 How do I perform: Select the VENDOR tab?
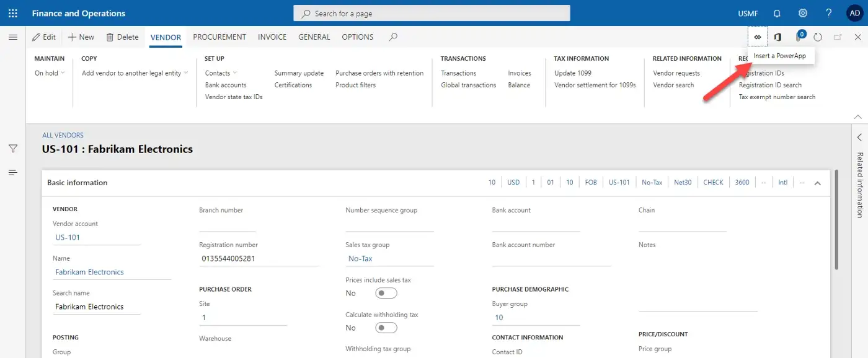pos(166,37)
